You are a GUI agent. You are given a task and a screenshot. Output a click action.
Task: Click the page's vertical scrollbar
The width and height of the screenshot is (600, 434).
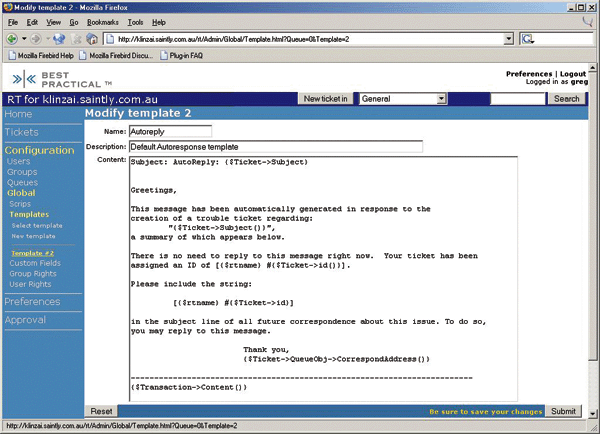(x=594, y=250)
